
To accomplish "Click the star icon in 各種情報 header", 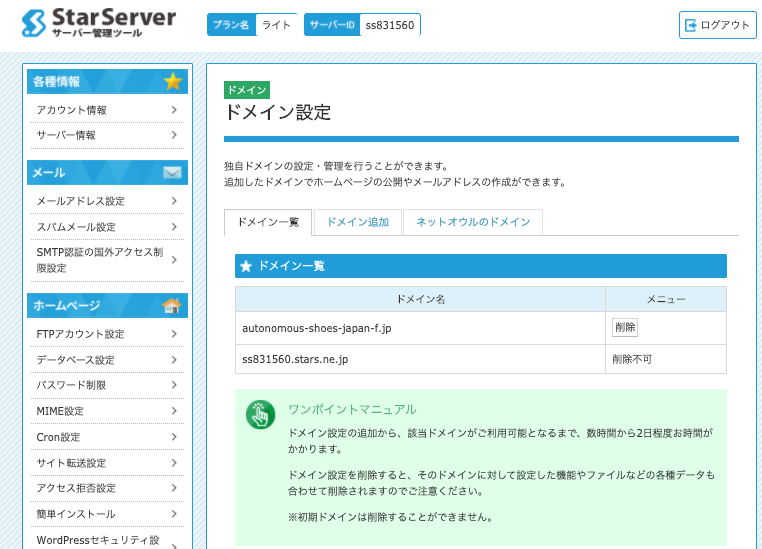I will pos(173,81).
